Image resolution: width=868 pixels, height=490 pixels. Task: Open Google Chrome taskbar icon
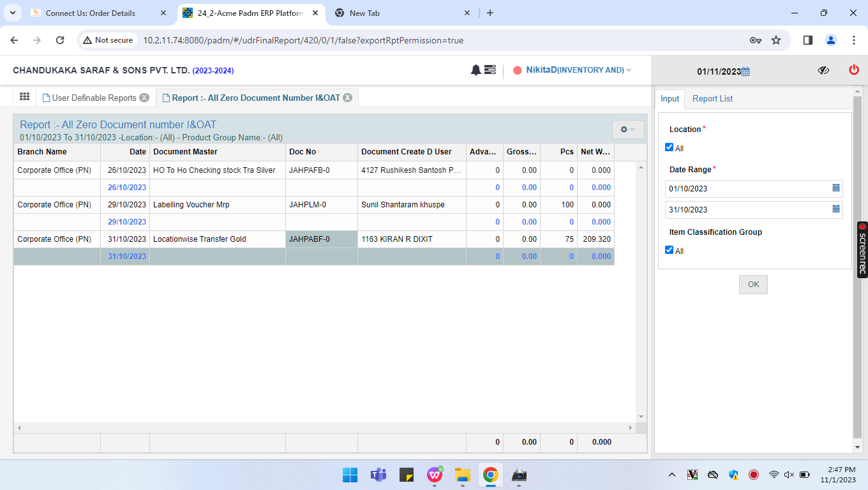click(x=490, y=475)
